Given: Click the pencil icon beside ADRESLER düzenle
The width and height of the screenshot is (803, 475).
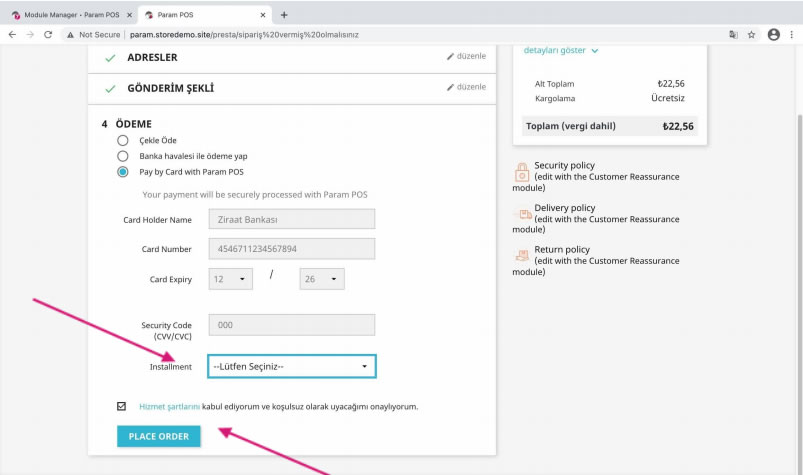Looking at the screenshot, I should click(x=450, y=56).
